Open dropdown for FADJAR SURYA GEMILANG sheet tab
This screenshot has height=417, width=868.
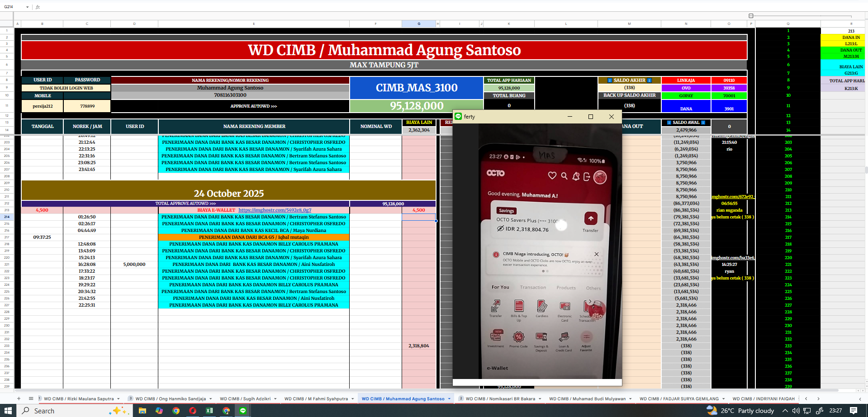pos(723,399)
